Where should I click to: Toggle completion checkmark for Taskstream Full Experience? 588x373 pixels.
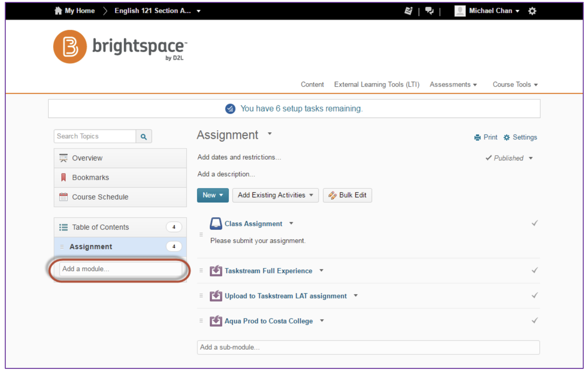coord(535,270)
